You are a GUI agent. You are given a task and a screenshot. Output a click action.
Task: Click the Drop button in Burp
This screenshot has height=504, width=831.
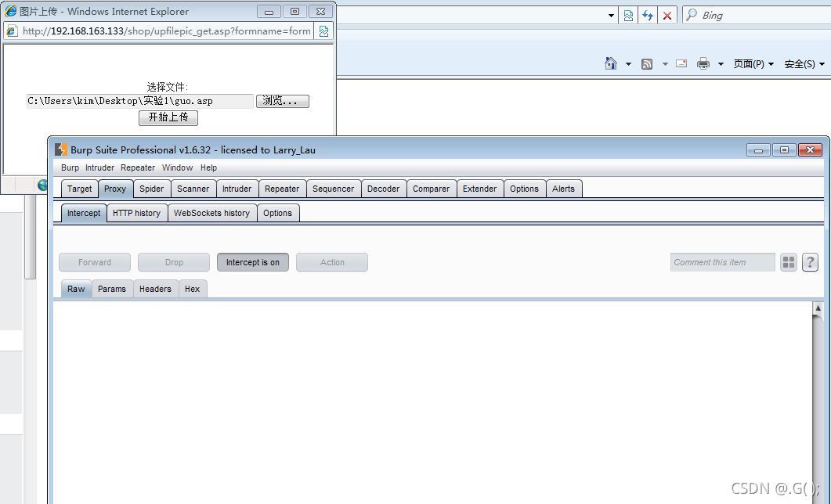(x=174, y=262)
